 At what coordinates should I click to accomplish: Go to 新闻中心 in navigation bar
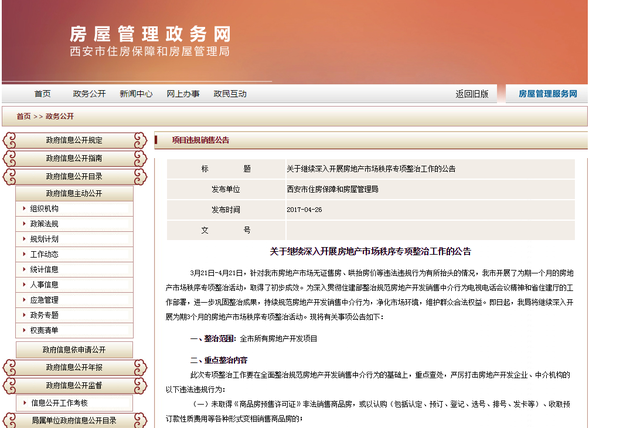(x=135, y=94)
